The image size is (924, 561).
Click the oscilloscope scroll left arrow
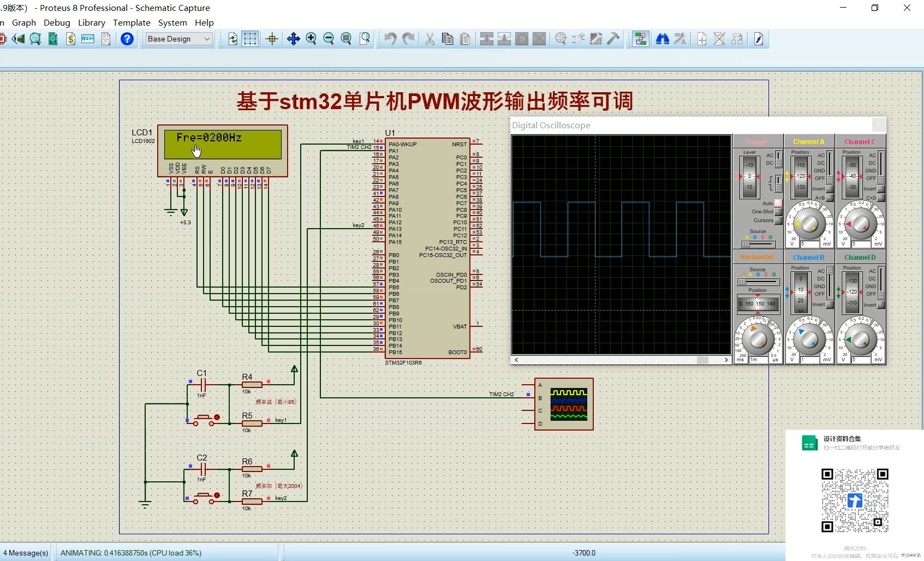point(516,360)
